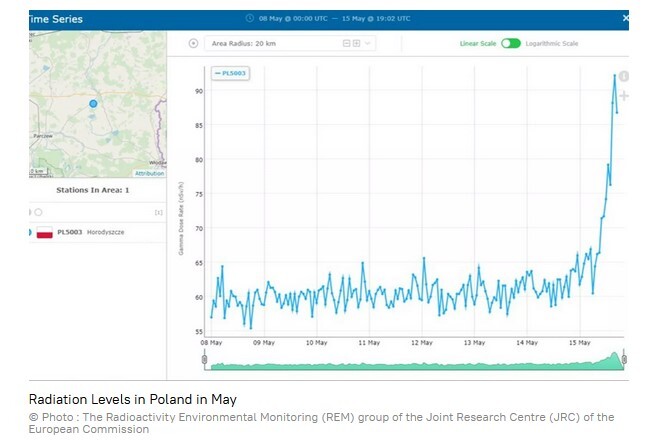Click the clock icon beside the date range
The width and height of the screenshot is (650, 445).
click(250, 18)
